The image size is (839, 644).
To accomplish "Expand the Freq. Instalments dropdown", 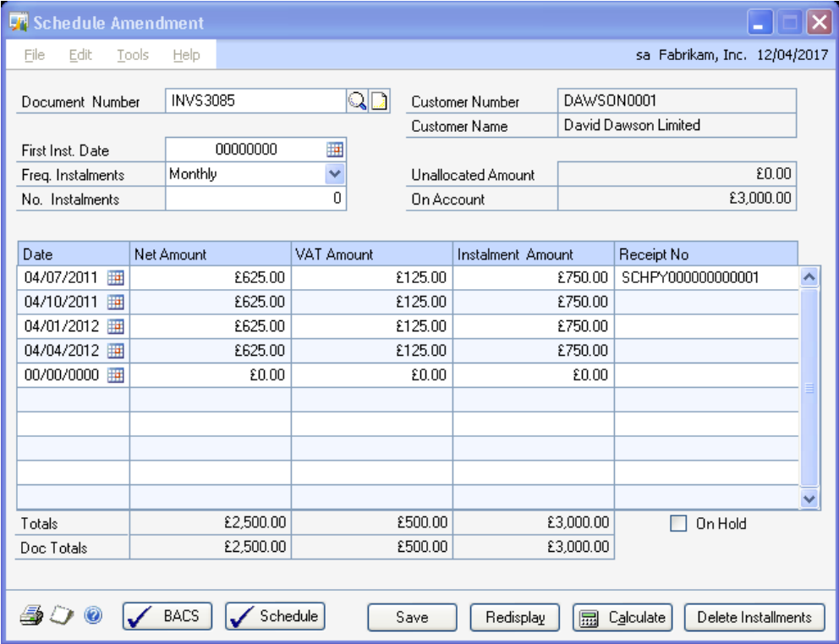I will (x=335, y=174).
